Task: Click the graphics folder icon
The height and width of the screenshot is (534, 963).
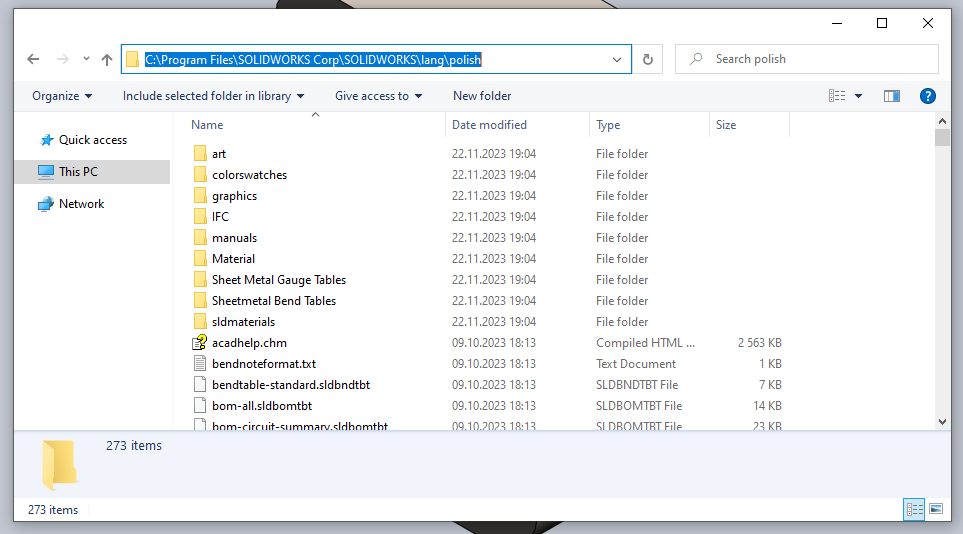Action: coord(200,195)
